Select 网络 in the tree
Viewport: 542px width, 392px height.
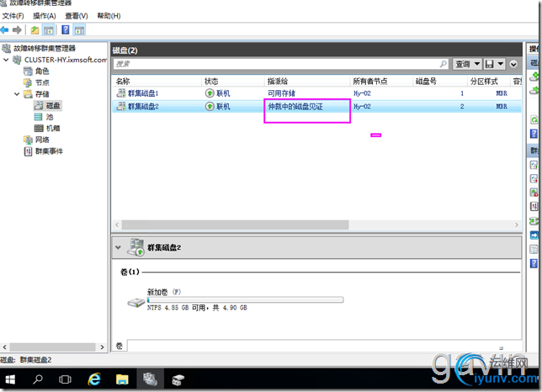(x=42, y=140)
